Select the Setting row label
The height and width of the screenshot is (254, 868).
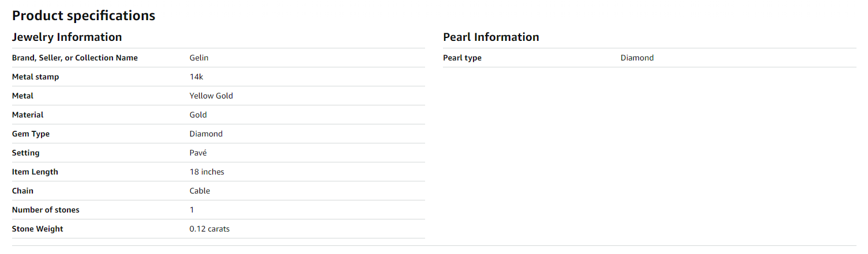(26, 153)
